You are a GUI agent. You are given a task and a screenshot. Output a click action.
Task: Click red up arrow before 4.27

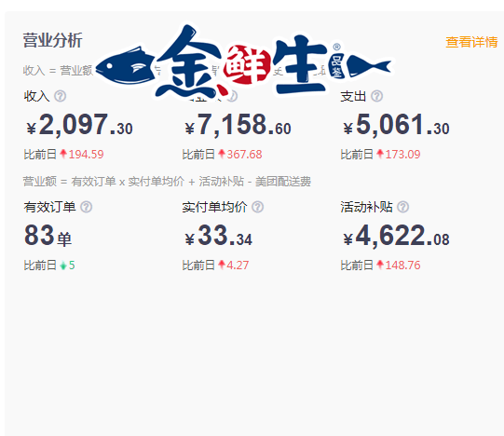coord(222,265)
